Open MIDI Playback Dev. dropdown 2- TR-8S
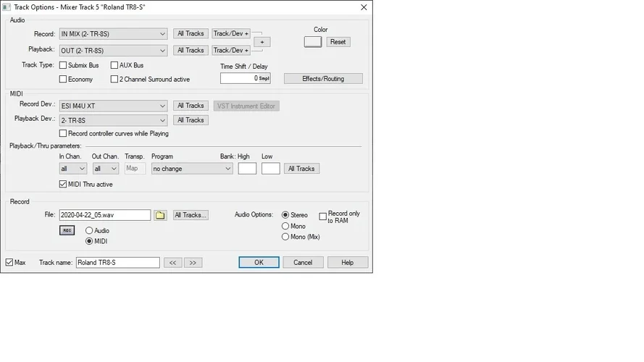 tap(113, 120)
